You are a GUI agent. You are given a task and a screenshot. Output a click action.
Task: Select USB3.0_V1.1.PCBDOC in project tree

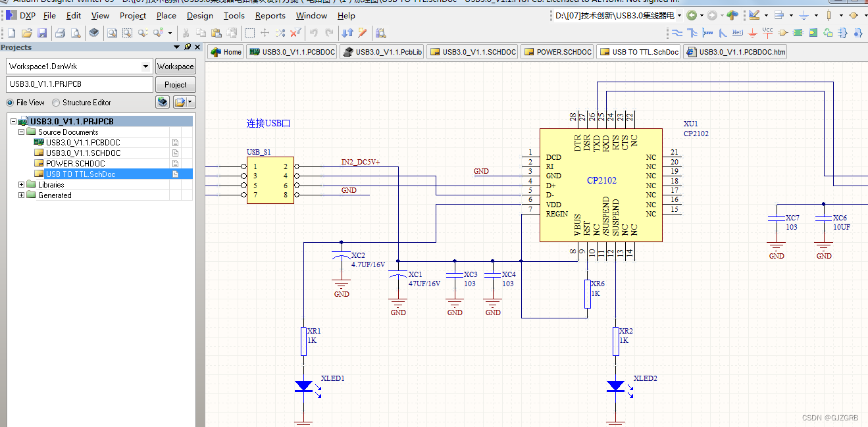click(83, 143)
